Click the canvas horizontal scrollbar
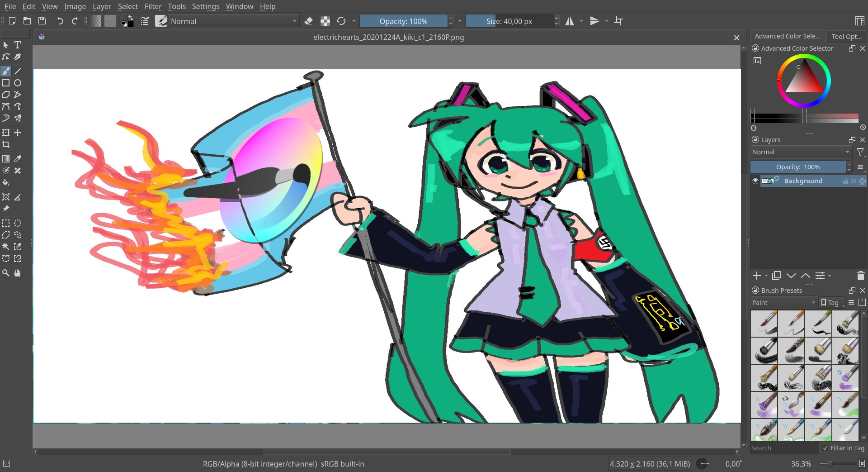The image size is (868, 472). 387,452
